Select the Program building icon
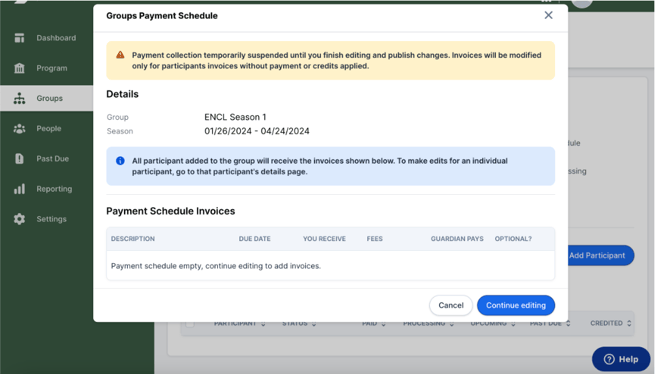Viewport: 655px width, 374px height. [19, 68]
